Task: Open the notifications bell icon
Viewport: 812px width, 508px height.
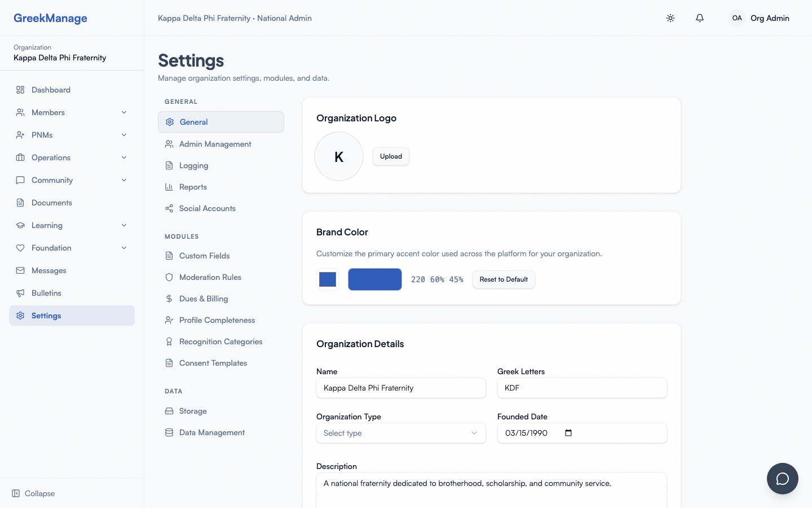Action: coord(700,18)
